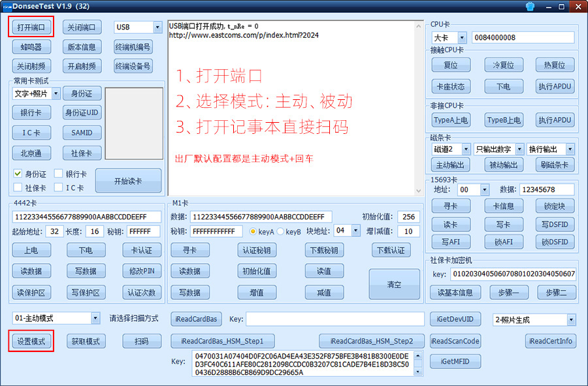Uncheck the 身份证 checkbox
This screenshot has width=588, height=386.
(18, 174)
